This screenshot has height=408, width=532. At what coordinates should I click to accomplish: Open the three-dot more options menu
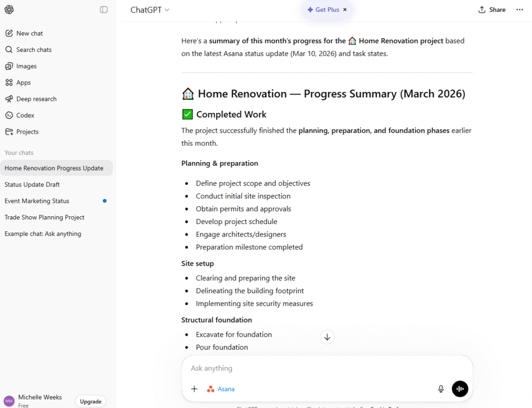tap(520, 10)
